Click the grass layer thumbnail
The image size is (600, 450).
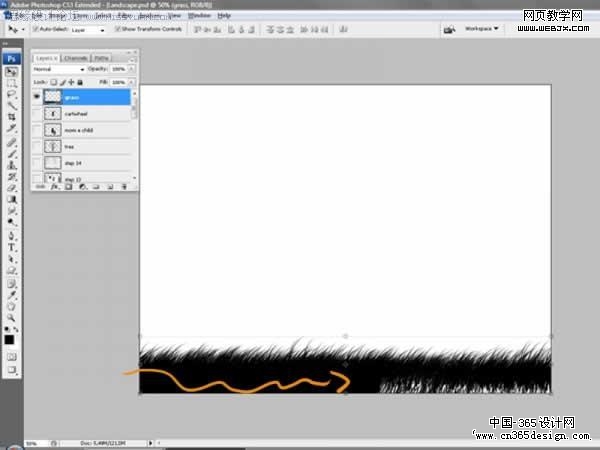(x=53, y=97)
